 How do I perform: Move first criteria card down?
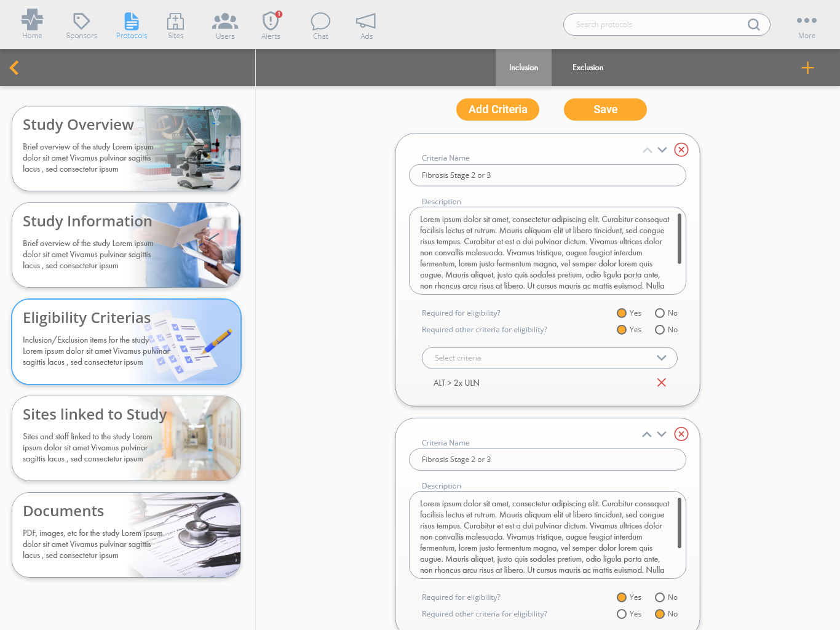click(662, 150)
